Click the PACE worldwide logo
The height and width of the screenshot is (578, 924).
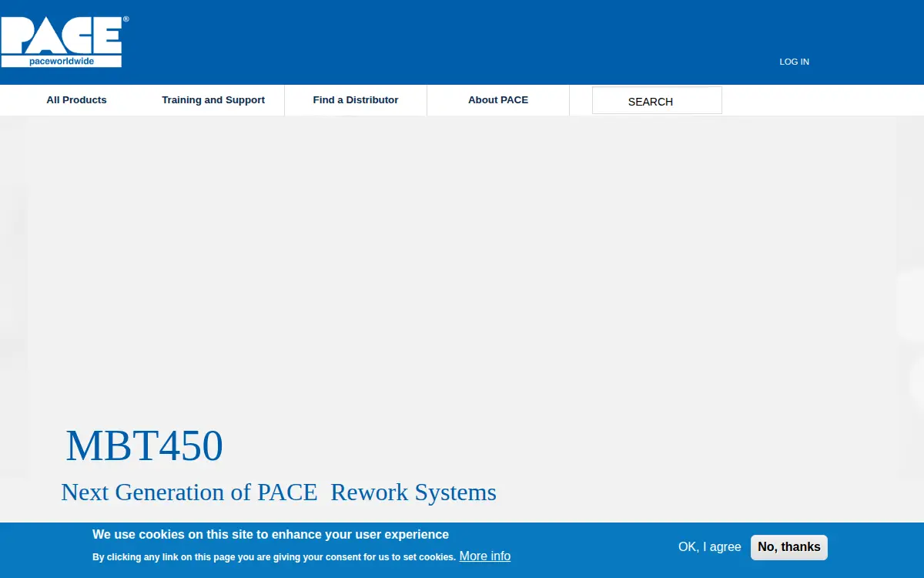point(64,42)
